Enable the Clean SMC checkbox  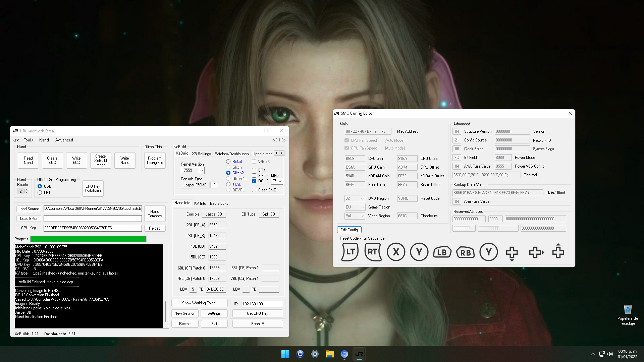pos(254,190)
